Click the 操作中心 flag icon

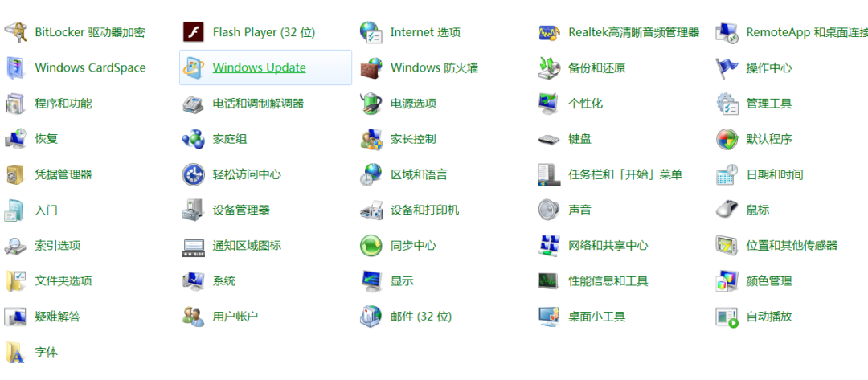point(727,67)
